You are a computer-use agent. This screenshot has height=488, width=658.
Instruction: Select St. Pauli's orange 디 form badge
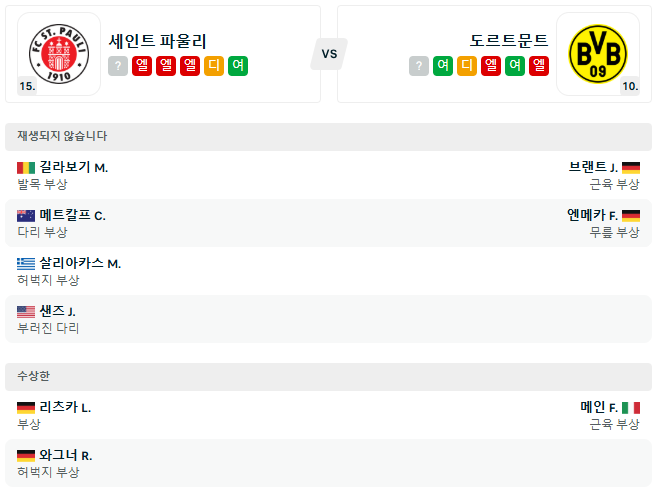point(214,66)
